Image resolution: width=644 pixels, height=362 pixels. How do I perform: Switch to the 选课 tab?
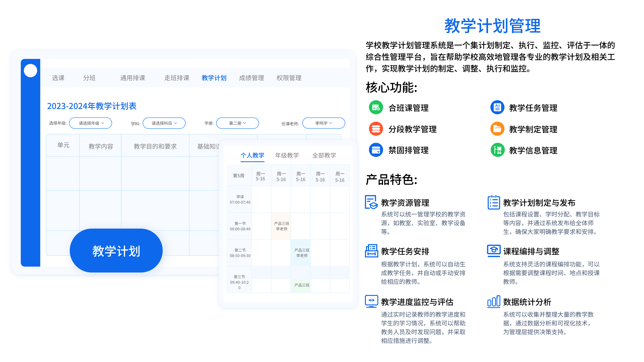(x=58, y=78)
